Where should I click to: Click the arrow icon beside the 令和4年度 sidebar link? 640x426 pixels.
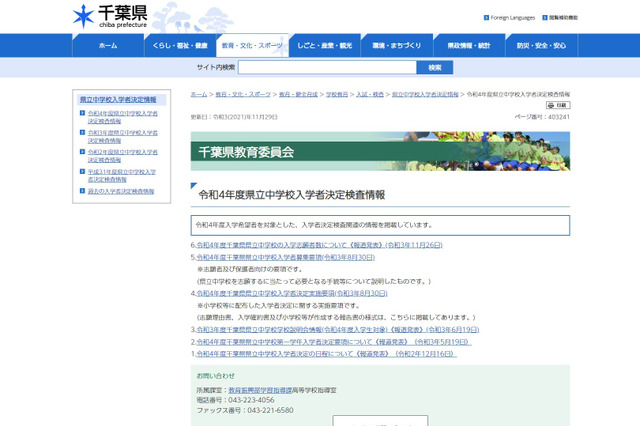(82, 113)
